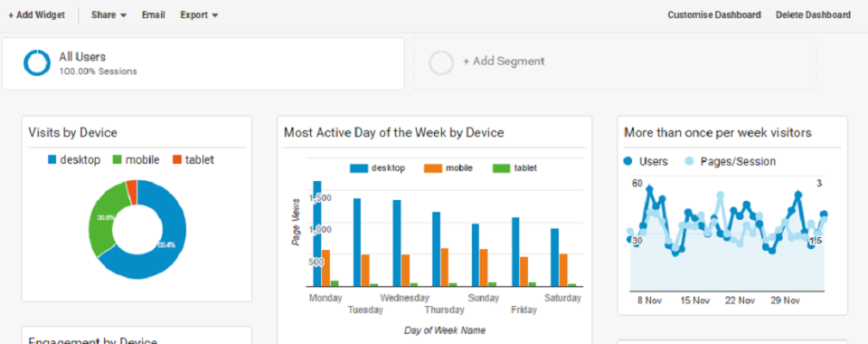Viewport: 868px width, 344px height.
Task: Open the Share dropdown menu
Action: click(x=109, y=15)
